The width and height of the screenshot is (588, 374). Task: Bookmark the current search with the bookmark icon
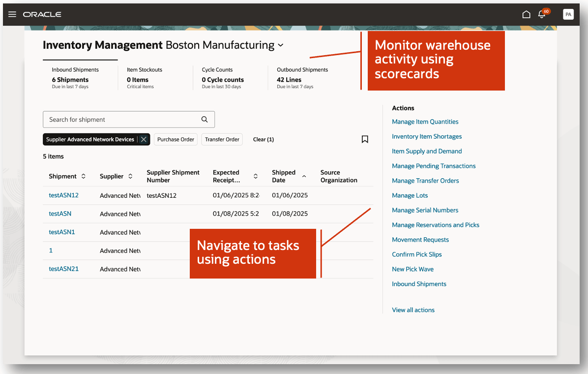365,139
